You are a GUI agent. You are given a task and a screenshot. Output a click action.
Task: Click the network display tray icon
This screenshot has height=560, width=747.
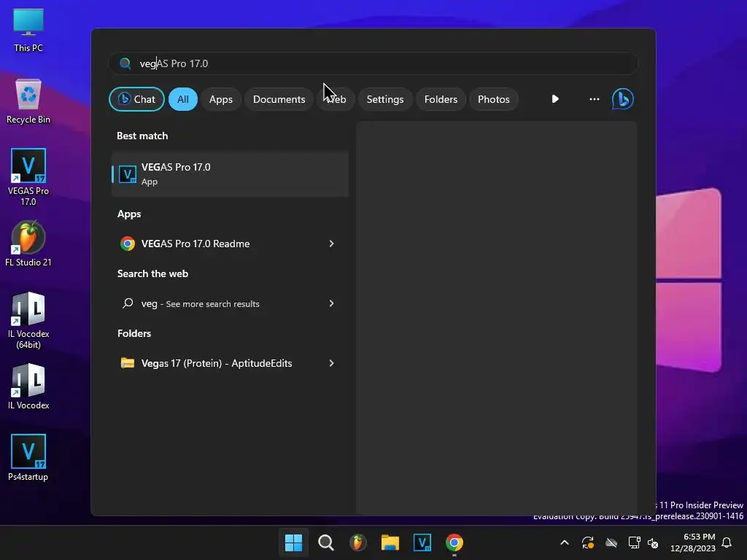click(634, 542)
